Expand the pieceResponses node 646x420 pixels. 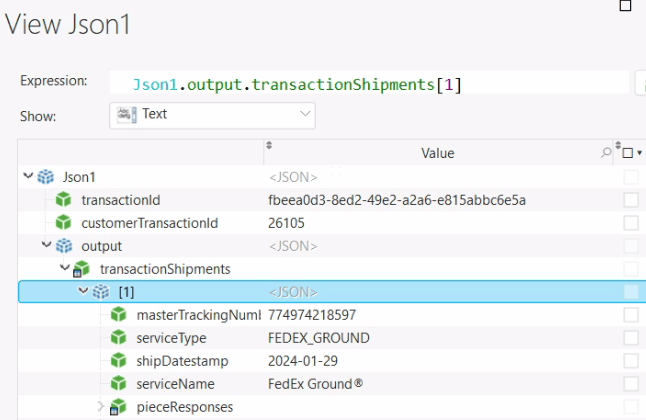coord(100,407)
